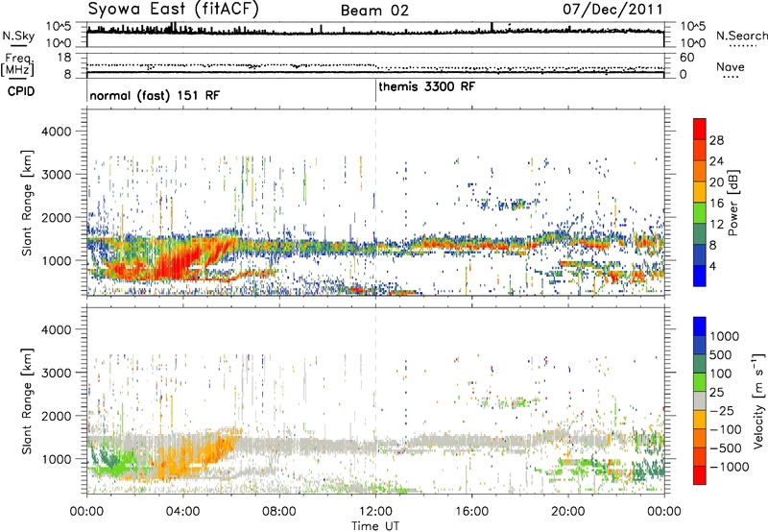Click 'themis 3300 RF' text
Image resolution: width=768 pixels, height=532 pixels.
426,86
